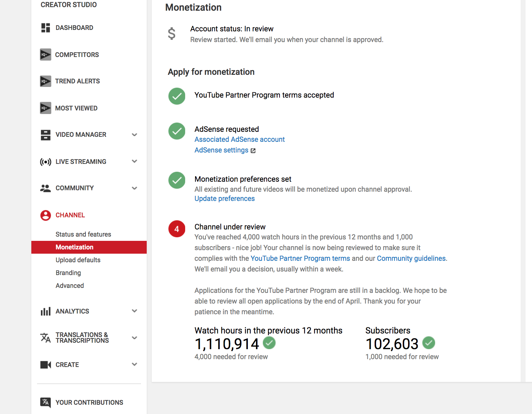The width and height of the screenshot is (532, 414).
Task: Expand the Video Manager section chevron
Action: coord(135,135)
